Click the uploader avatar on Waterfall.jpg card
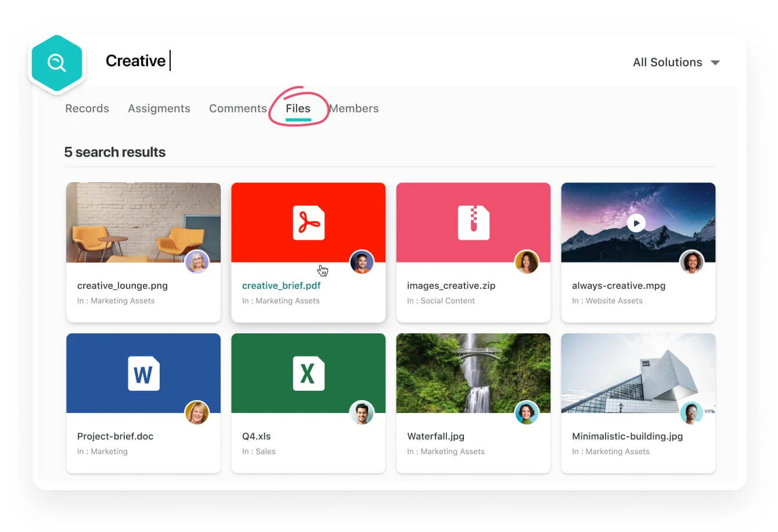The height and width of the screenshot is (532, 778). click(x=527, y=412)
